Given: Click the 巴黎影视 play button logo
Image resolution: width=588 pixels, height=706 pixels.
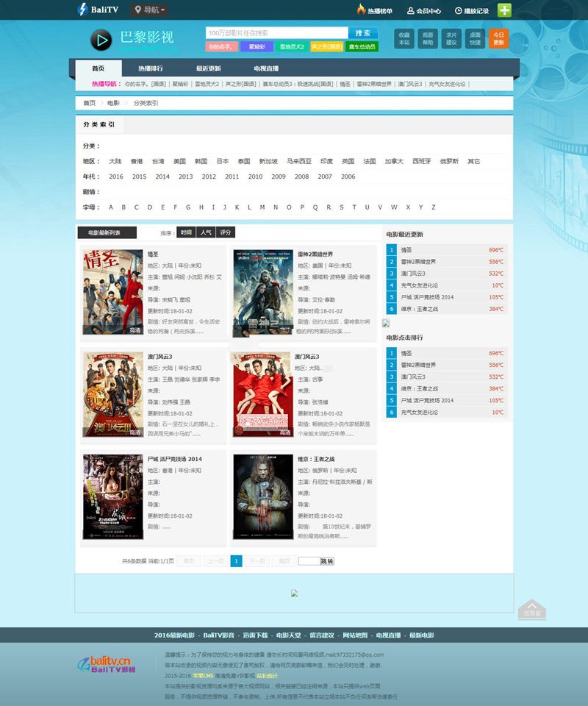Looking at the screenshot, I should point(101,40).
